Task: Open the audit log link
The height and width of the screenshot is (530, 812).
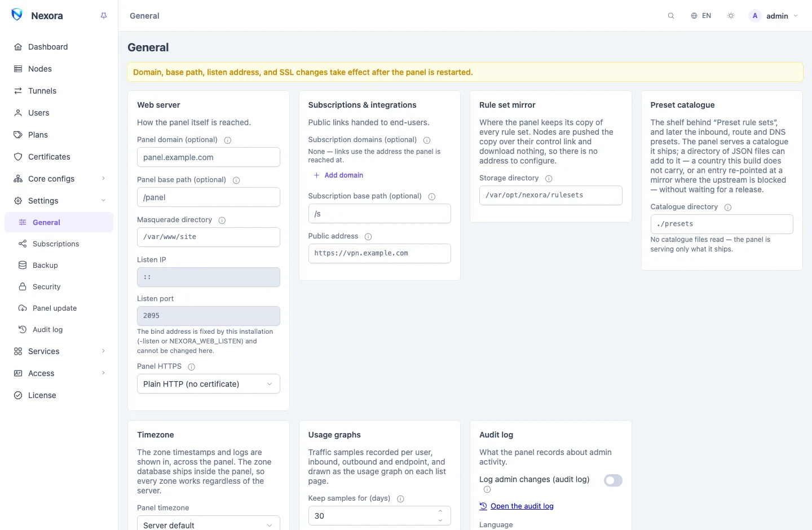Action: 517,506
